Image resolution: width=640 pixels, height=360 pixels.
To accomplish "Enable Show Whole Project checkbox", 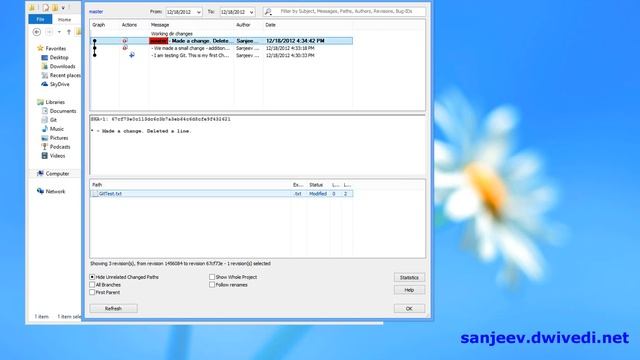I will click(212, 277).
